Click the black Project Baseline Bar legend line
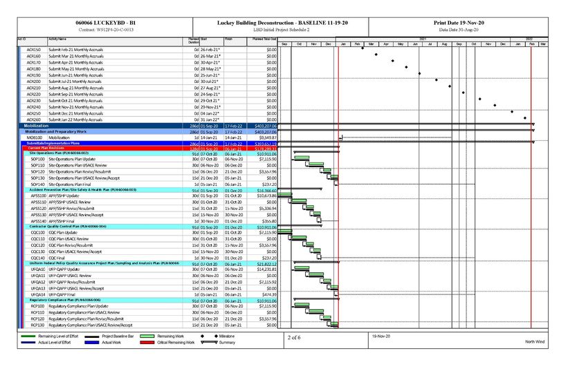Image resolution: width=588 pixels, height=380 pixels. [x=92, y=336]
